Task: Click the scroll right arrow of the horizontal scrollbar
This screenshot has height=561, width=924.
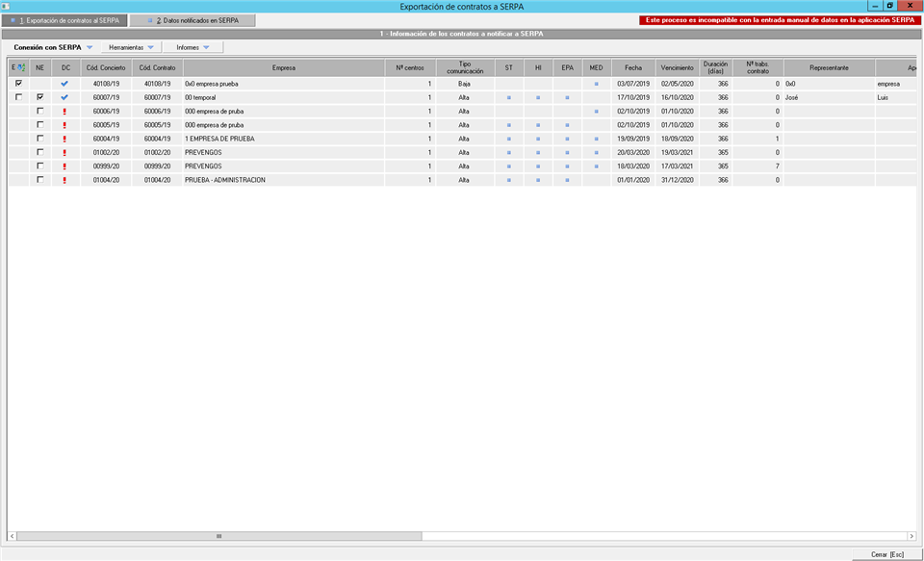Action: click(911, 536)
